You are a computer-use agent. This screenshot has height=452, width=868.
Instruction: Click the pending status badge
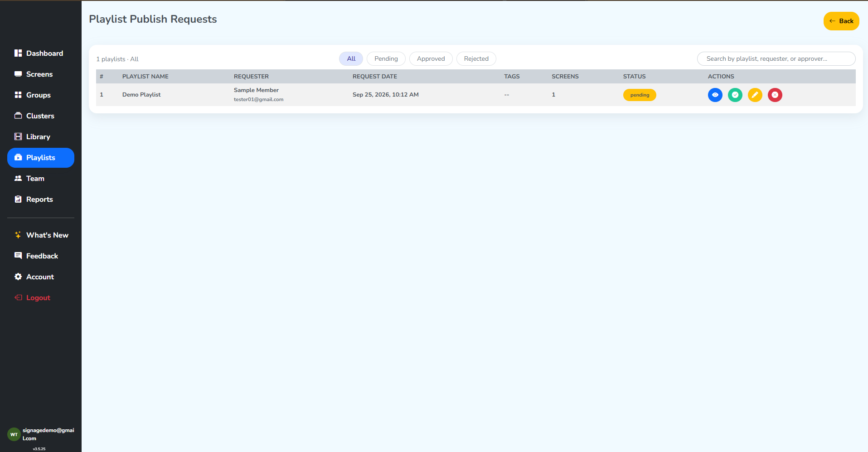click(640, 95)
